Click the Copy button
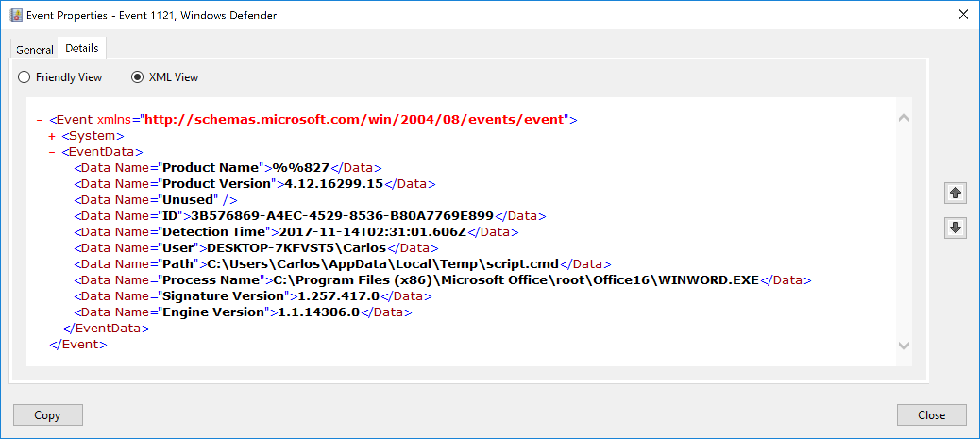The width and height of the screenshot is (980, 439). click(x=48, y=415)
